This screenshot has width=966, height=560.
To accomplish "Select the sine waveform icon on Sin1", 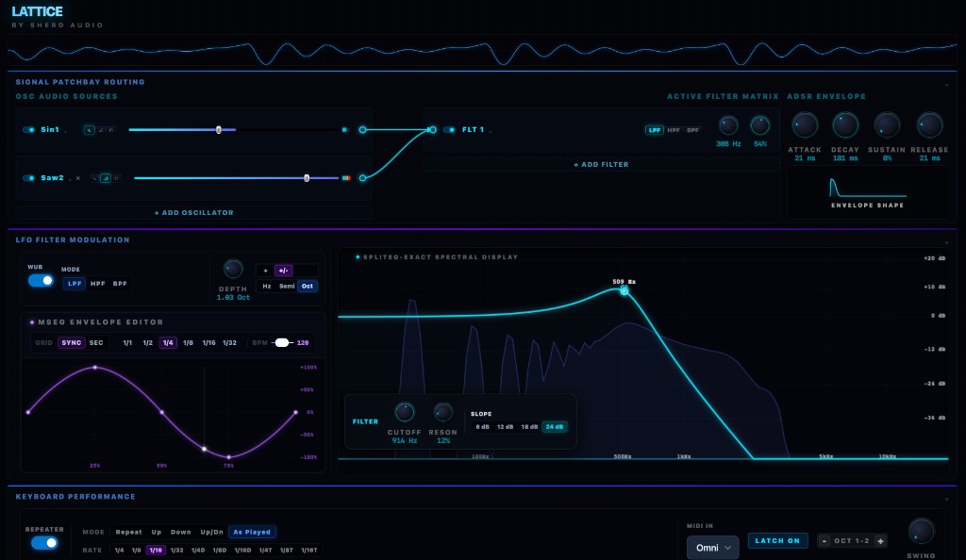I will [90, 130].
